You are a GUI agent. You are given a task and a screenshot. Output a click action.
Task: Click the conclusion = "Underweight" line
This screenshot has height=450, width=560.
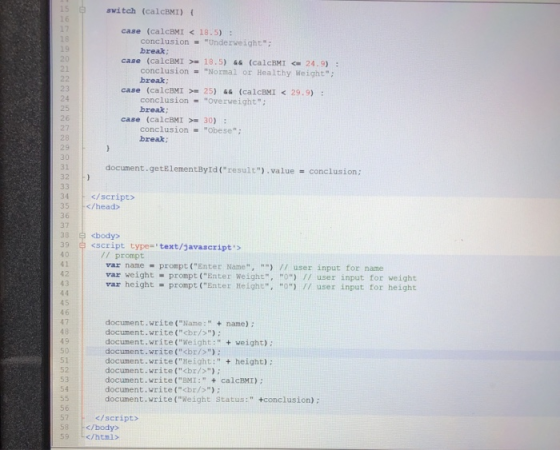click(206, 42)
